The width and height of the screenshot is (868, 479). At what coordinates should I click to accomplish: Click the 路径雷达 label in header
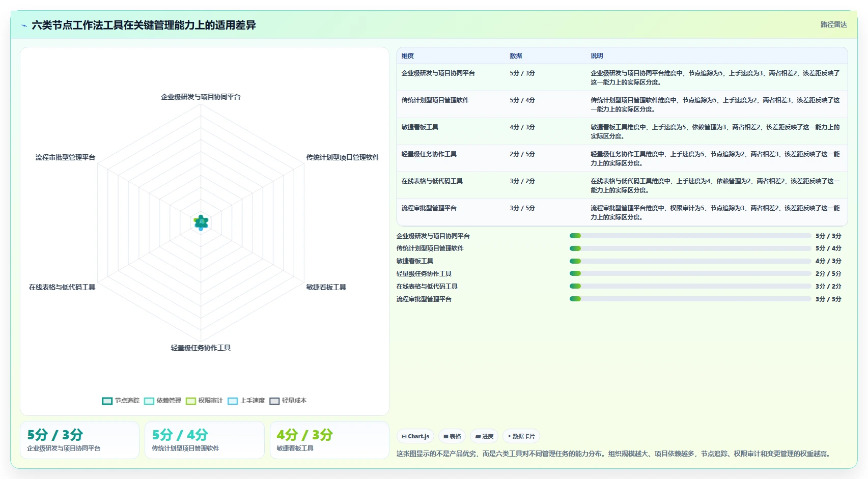[x=833, y=24]
